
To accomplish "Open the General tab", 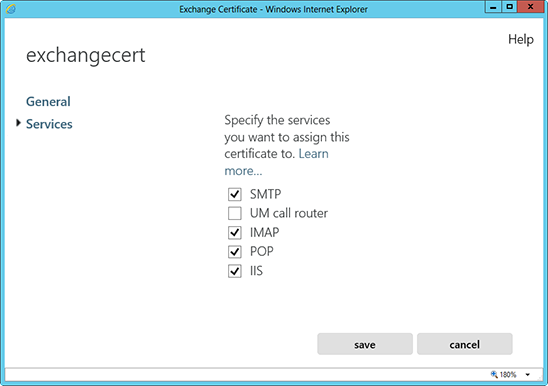I will pos(48,101).
